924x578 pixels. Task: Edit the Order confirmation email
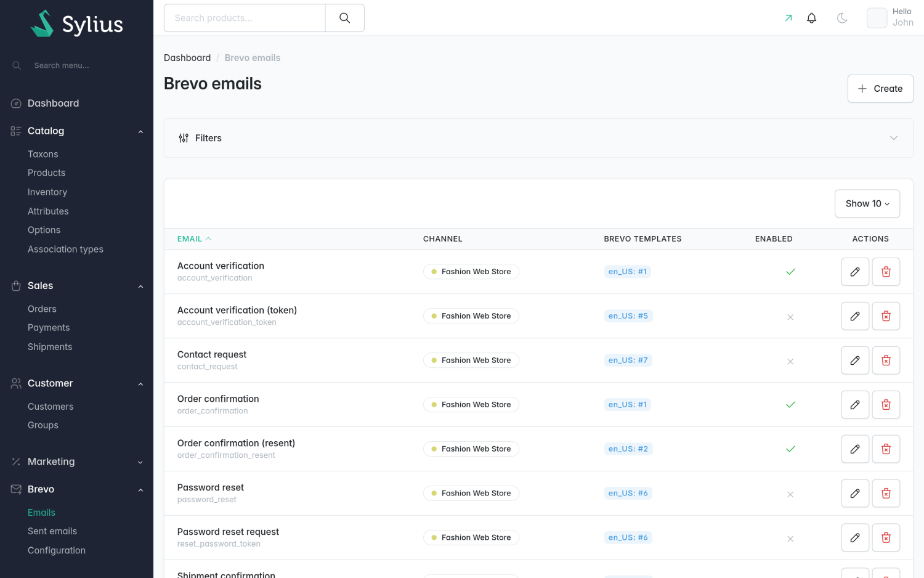(x=855, y=405)
